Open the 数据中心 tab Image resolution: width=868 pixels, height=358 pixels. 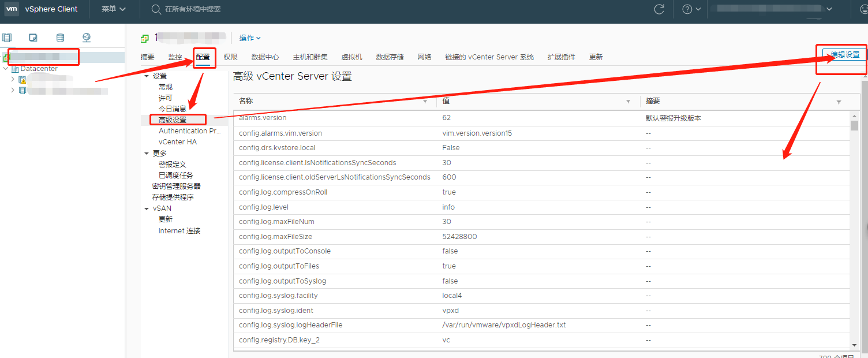click(x=265, y=57)
